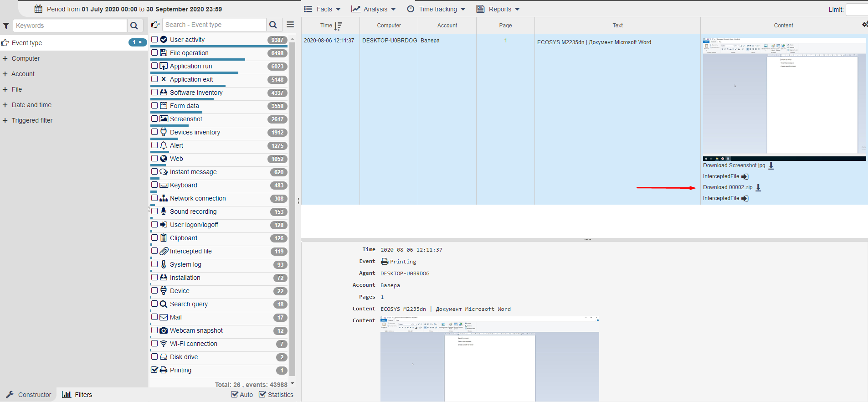The width and height of the screenshot is (868, 402).
Task: Click the Download Screenshot.jpg link
Action: tap(734, 165)
